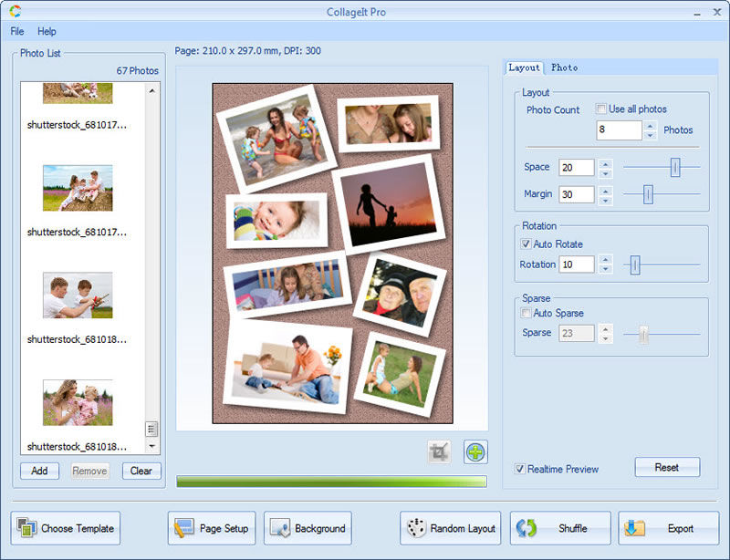Click the Clear photo list button
The height and width of the screenshot is (560, 730).
tap(141, 471)
